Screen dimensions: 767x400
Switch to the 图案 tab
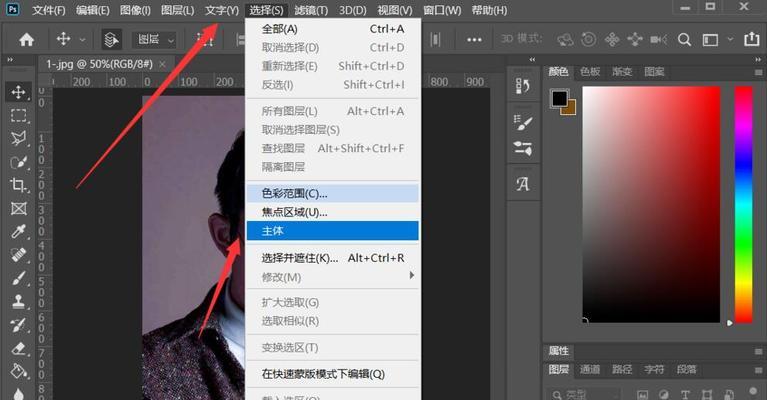coord(654,72)
